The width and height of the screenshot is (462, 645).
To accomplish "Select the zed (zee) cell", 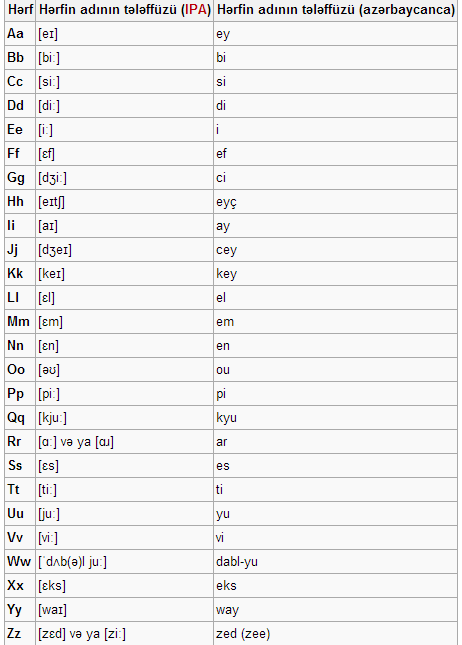I will tap(336, 633).
